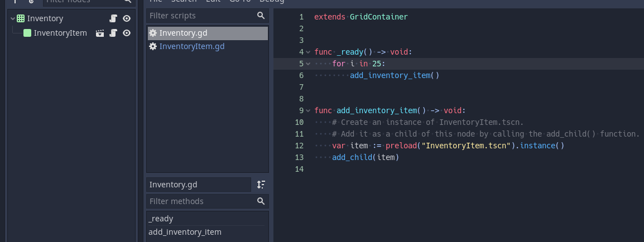Click the magnifier icon in Filter scripts

261,16
